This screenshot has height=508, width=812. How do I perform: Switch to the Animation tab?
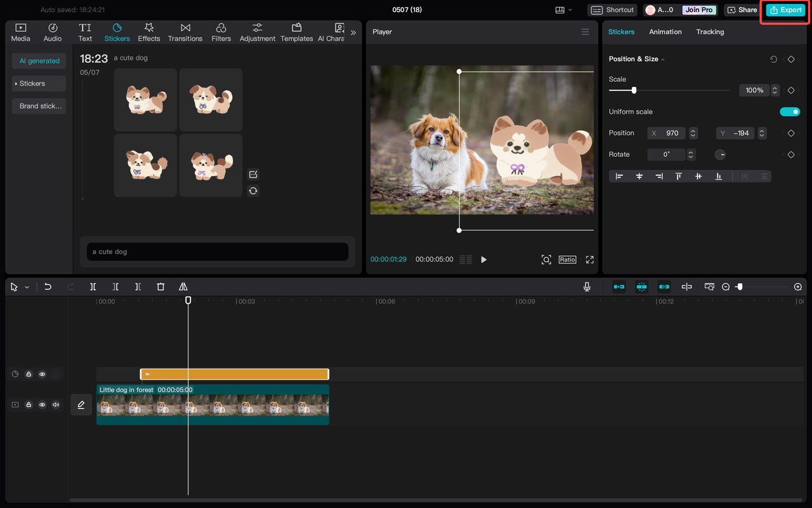point(665,32)
